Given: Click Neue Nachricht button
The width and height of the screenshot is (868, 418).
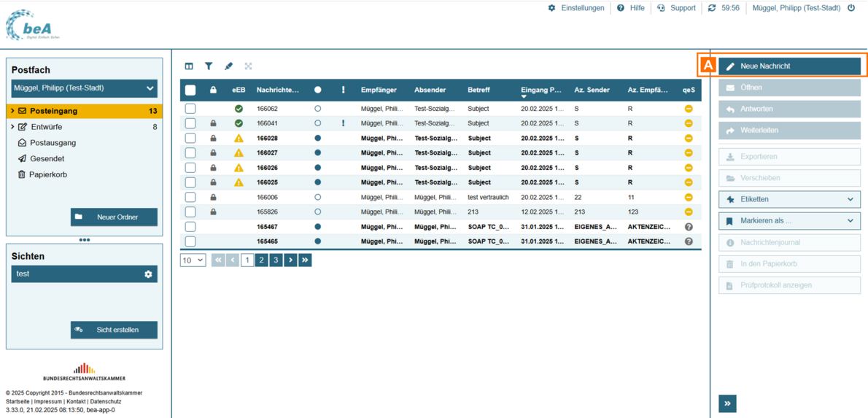Looking at the screenshot, I should tap(789, 66).
